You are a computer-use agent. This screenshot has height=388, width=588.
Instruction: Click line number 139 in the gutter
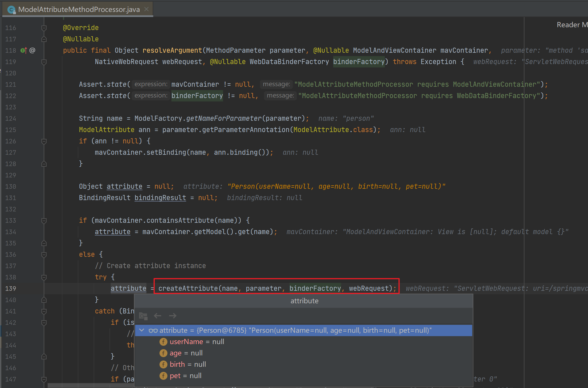pyautogui.click(x=11, y=289)
